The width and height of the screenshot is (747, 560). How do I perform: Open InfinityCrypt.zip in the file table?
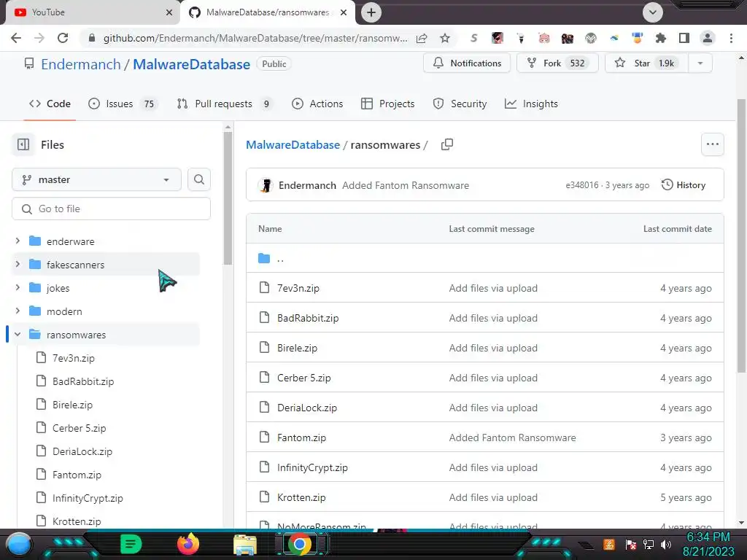(312, 467)
